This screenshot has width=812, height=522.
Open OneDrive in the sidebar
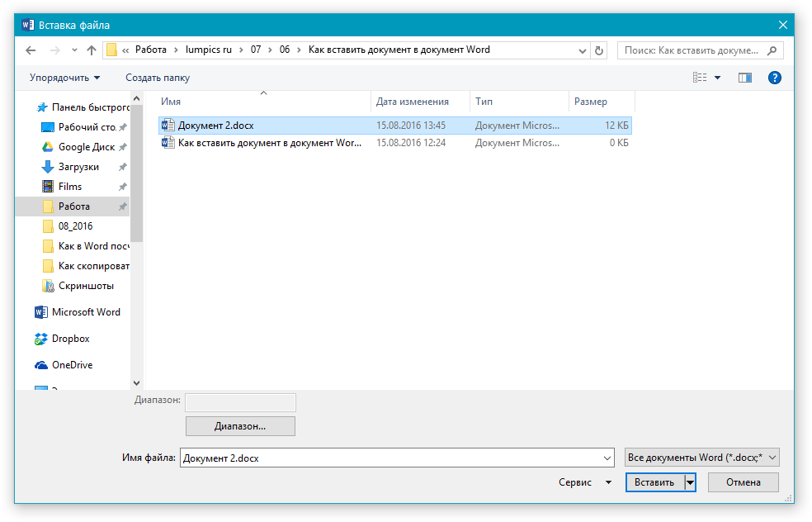[72, 365]
